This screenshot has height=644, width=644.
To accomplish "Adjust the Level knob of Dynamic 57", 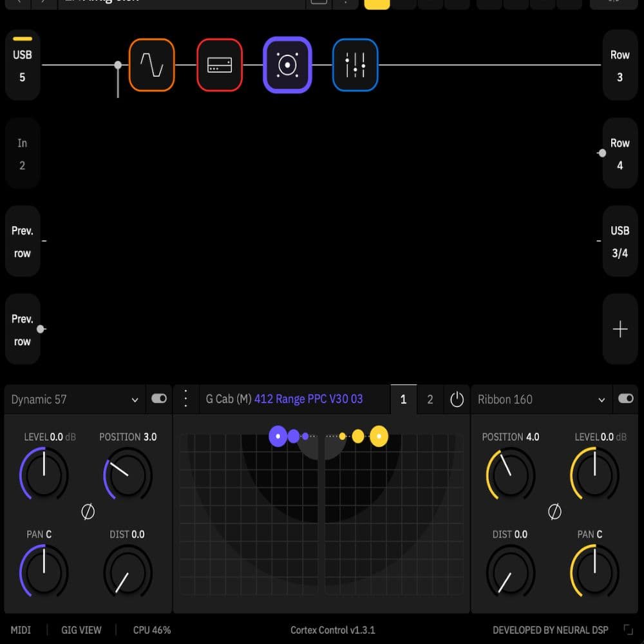I will tap(43, 475).
